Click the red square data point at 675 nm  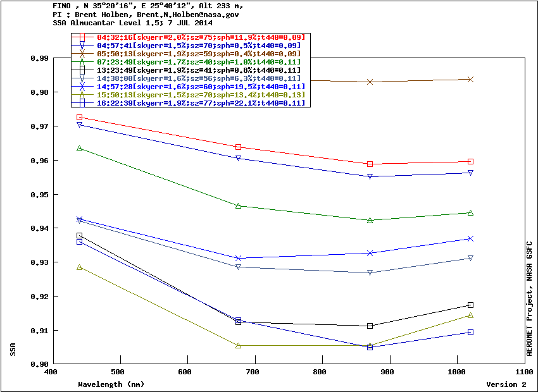[238, 147]
